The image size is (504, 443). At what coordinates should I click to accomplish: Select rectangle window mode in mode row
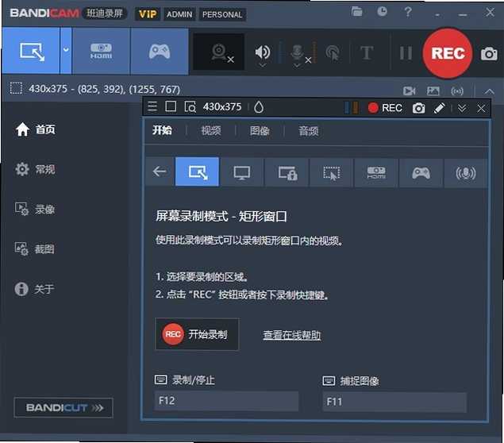(x=198, y=171)
